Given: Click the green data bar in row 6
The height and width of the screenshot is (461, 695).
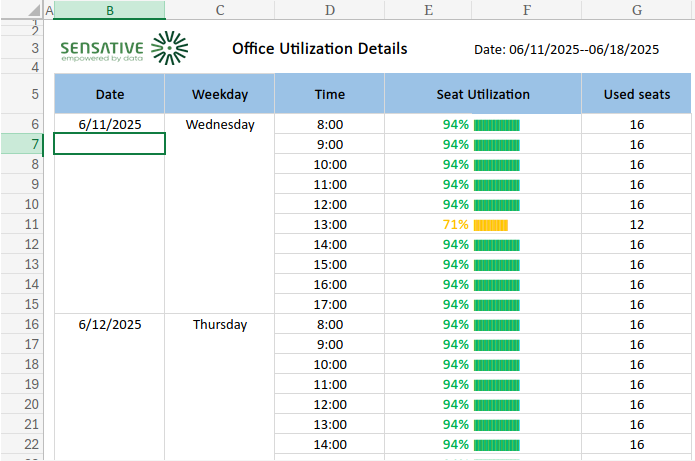Looking at the screenshot, I should (497, 125).
